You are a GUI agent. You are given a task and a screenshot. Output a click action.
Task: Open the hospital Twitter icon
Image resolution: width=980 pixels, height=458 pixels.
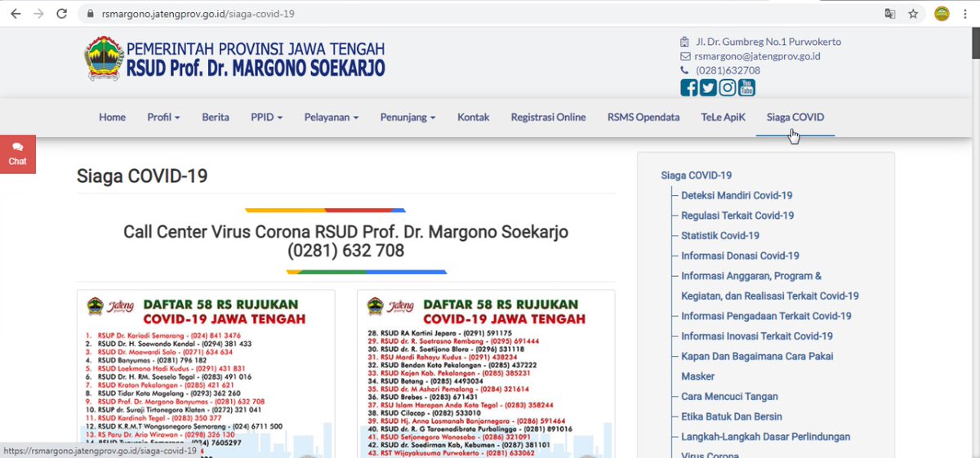tap(708, 88)
